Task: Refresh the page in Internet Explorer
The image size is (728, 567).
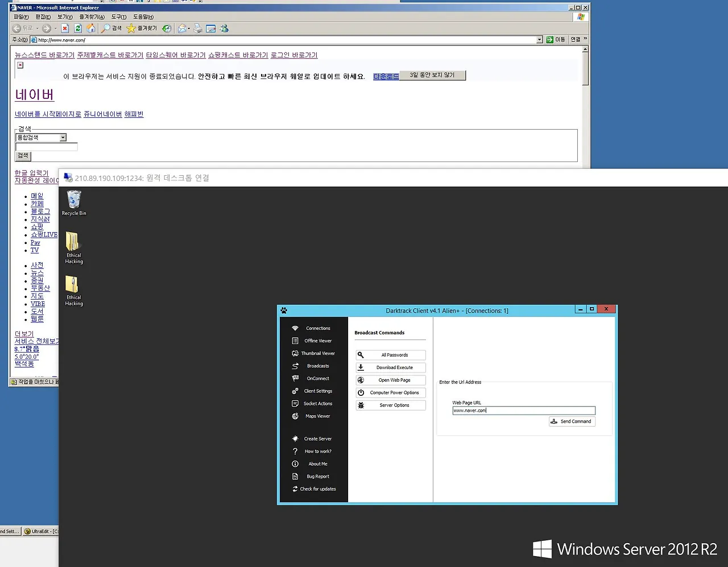Action: pyautogui.click(x=78, y=28)
